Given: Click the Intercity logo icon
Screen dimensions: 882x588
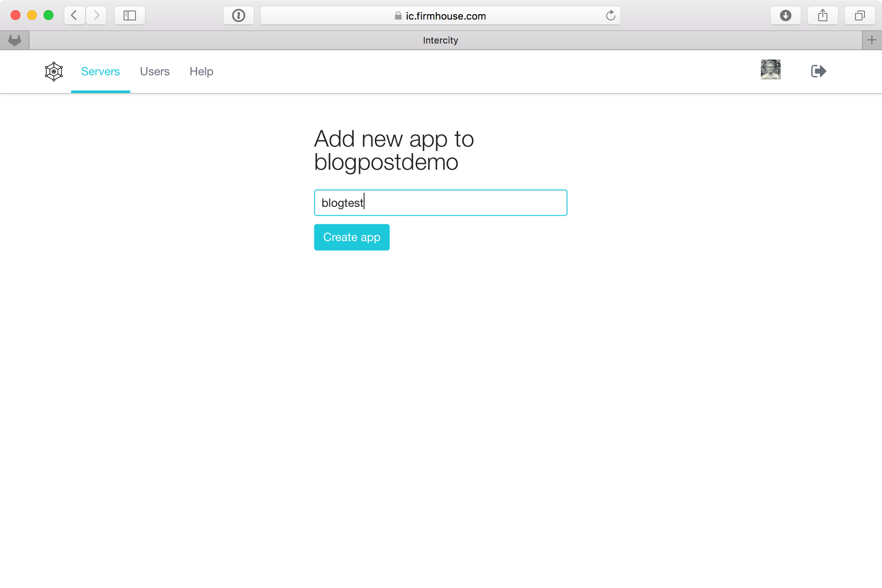Looking at the screenshot, I should [x=54, y=71].
